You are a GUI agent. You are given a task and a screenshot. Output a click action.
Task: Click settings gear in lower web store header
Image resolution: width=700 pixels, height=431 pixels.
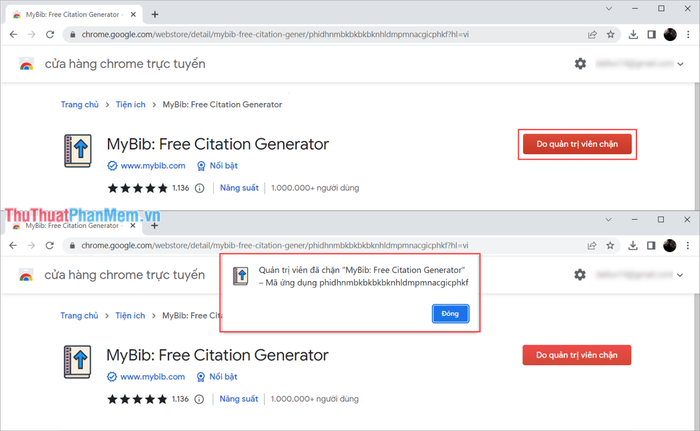tap(579, 275)
